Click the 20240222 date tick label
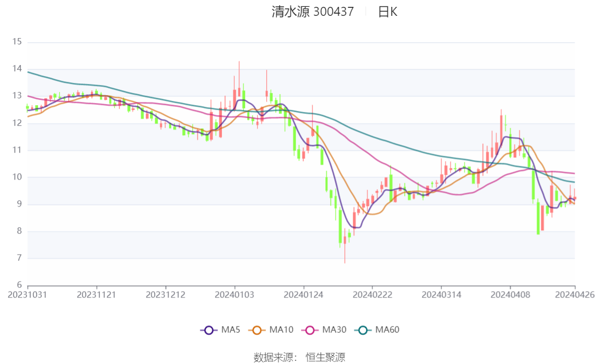The image size is (599, 364). pyautogui.click(x=372, y=294)
